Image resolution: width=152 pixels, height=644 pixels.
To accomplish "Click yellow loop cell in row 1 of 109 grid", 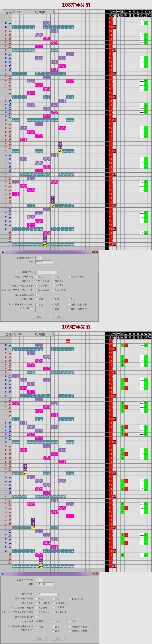I will pos(41,566).
